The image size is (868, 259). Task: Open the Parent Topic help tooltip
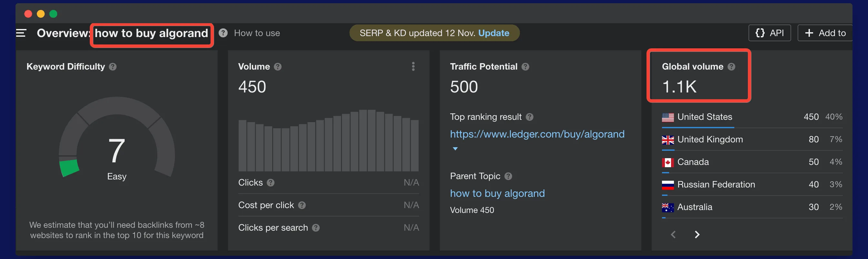pyautogui.click(x=508, y=176)
